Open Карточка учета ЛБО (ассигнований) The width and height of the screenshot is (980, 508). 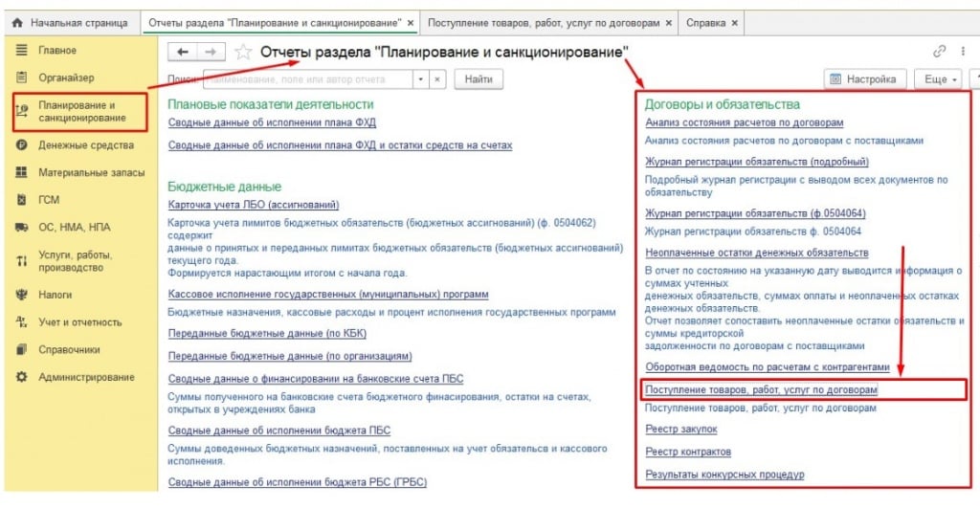(253, 205)
